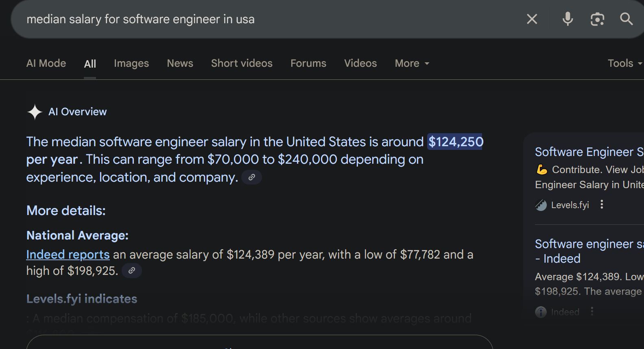Open Google Lens image search icon

tap(597, 19)
